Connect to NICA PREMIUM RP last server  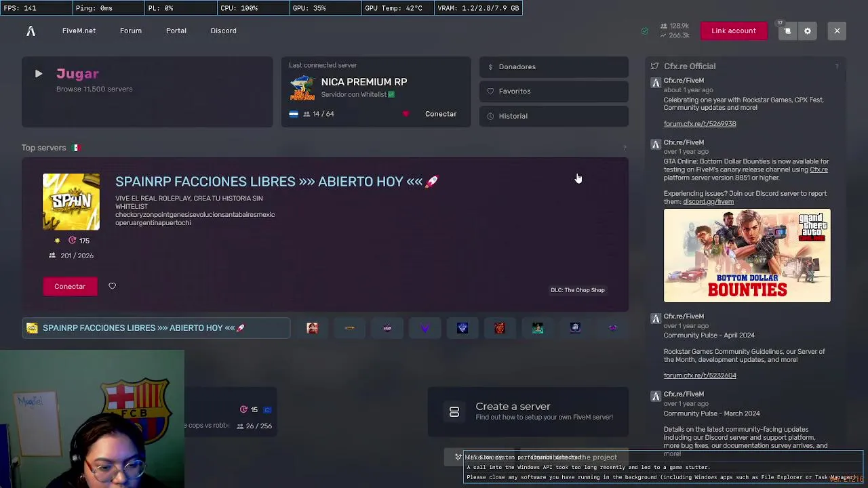click(441, 114)
